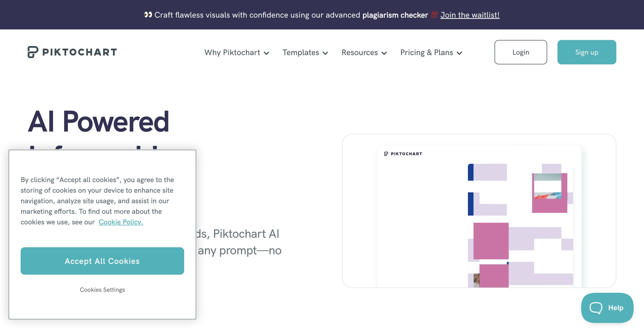
Task: Open the Help chat bubble widget
Action: (x=607, y=308)
